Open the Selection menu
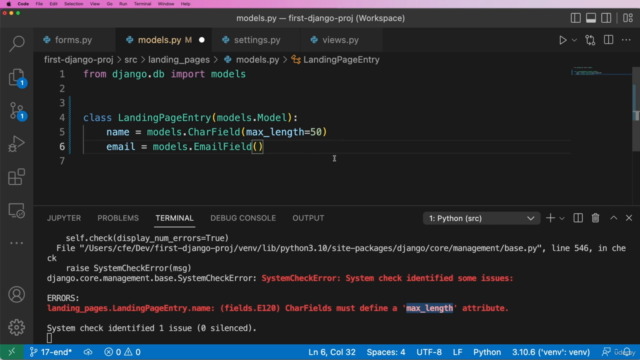This screenshot has width=640, height=360. click(x=73, y=4)
